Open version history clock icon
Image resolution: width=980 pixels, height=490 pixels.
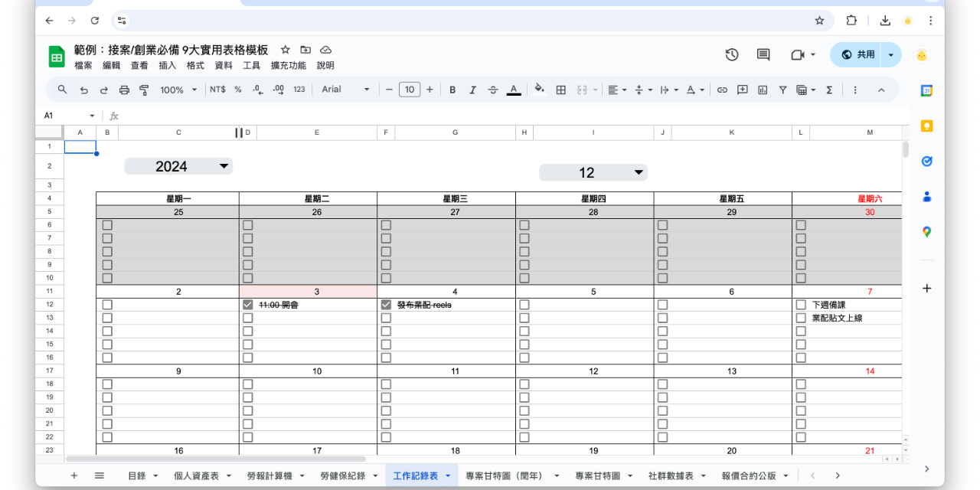click(732, 54)
